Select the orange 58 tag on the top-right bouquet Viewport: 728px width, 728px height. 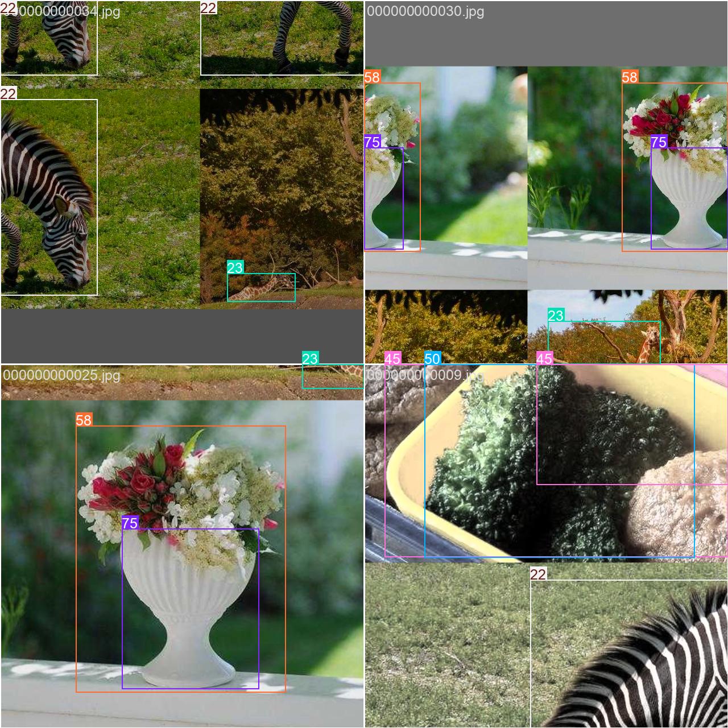click(x=630, y=77)
